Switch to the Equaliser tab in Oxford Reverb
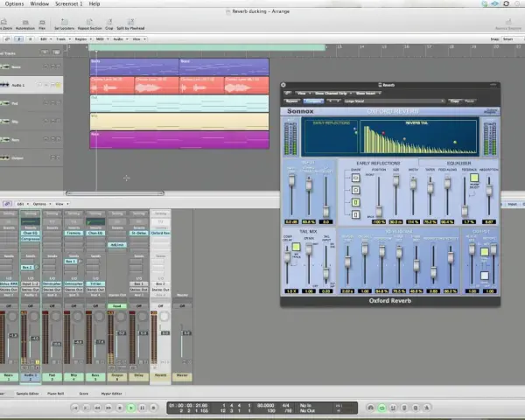This screenshot has height=420, width=525. click(x=459, y=163)
